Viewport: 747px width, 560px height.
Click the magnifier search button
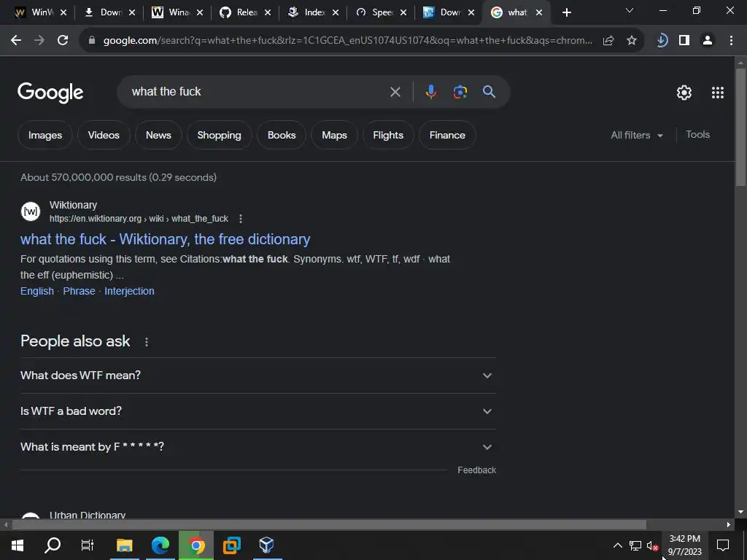click(489, 91)
